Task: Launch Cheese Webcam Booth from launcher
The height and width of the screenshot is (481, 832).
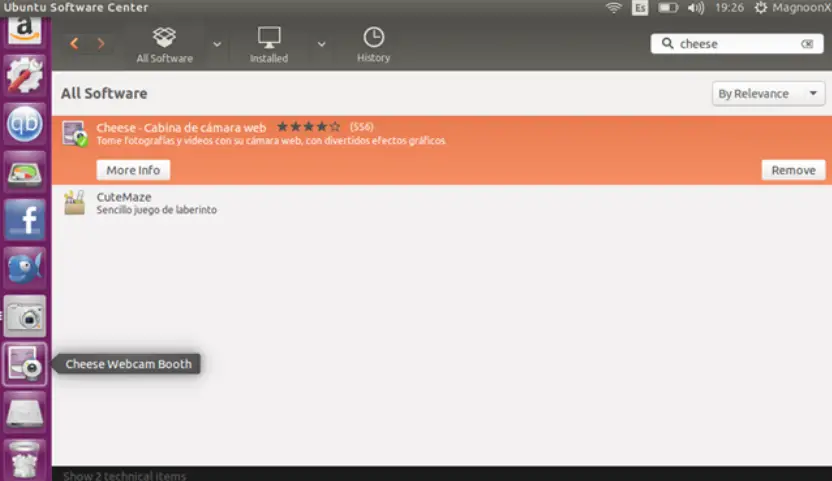Action: (x=25, y=364)
